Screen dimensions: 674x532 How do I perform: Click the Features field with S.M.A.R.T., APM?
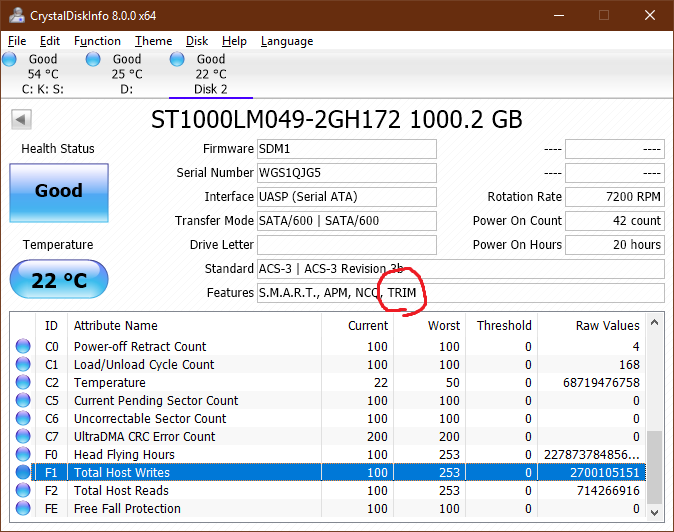click(461, 293)
